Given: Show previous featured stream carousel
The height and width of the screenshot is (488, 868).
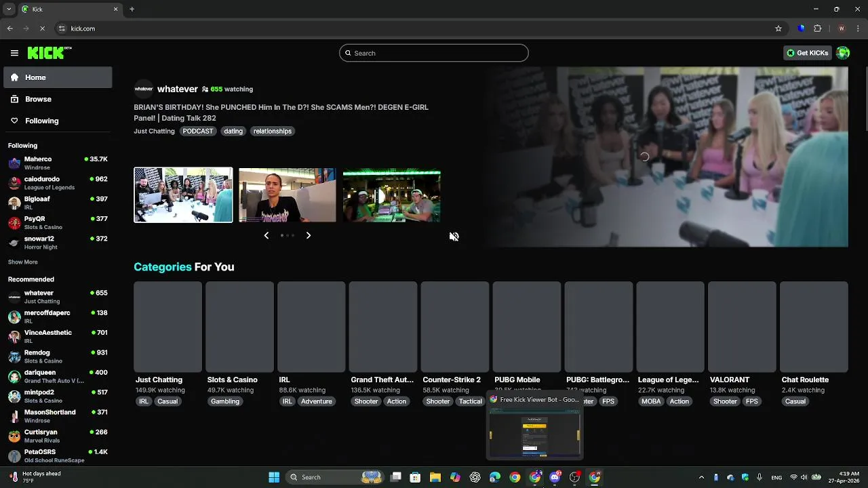Looking at the screenshot, I should 266,235.
